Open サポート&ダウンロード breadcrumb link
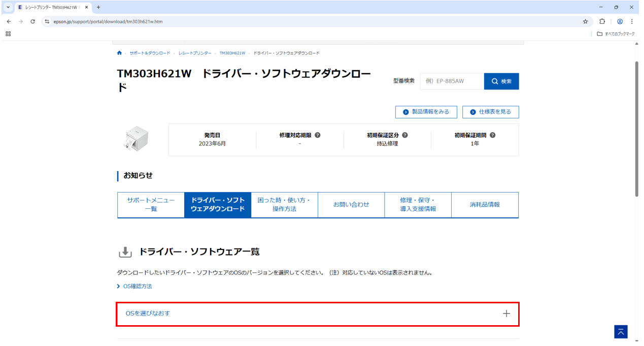Screen dimensions: 644x346 150,53
